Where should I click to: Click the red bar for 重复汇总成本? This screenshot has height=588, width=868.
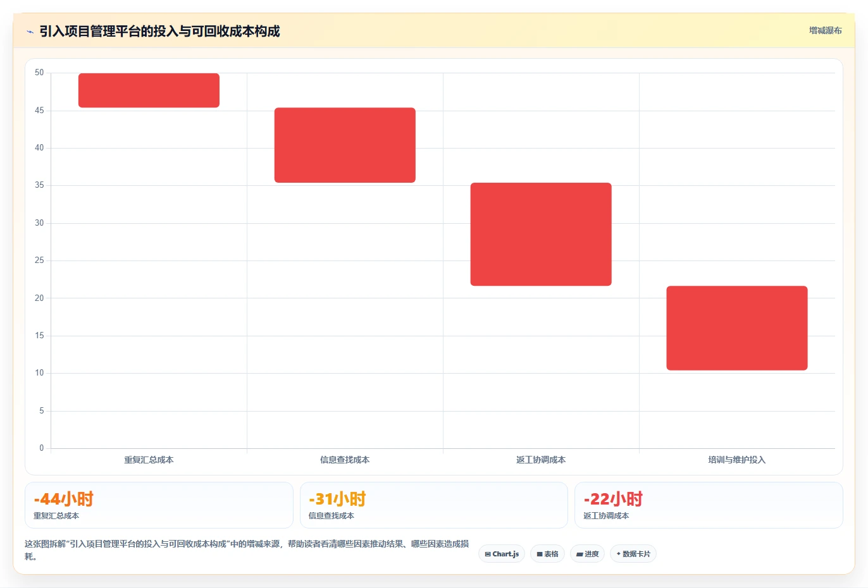tap(149, 90)
